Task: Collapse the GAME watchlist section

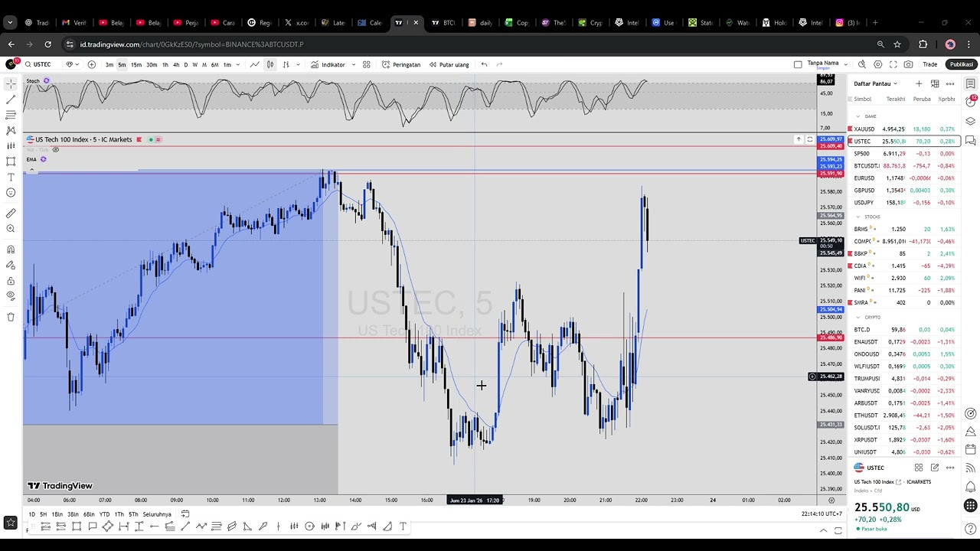Action: coord(858,116)
